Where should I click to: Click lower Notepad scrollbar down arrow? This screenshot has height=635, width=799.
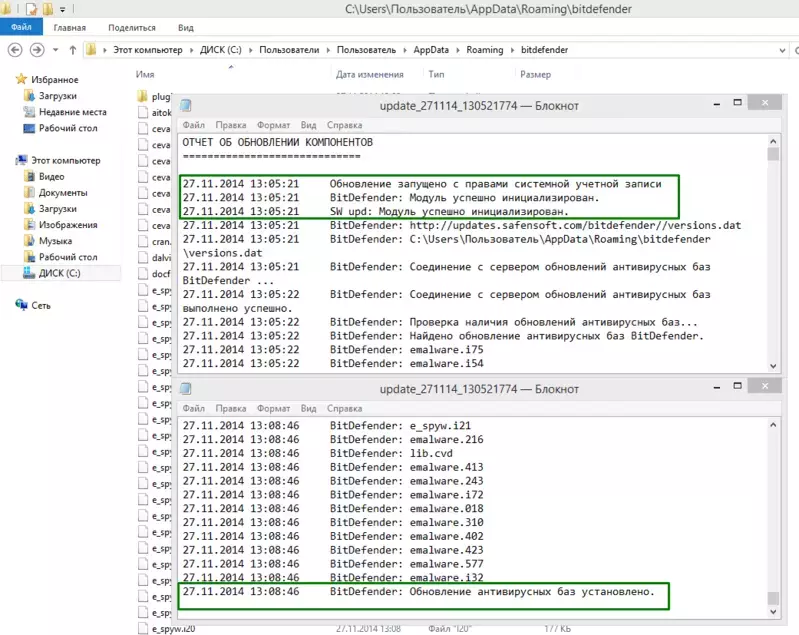click(773, 612)
